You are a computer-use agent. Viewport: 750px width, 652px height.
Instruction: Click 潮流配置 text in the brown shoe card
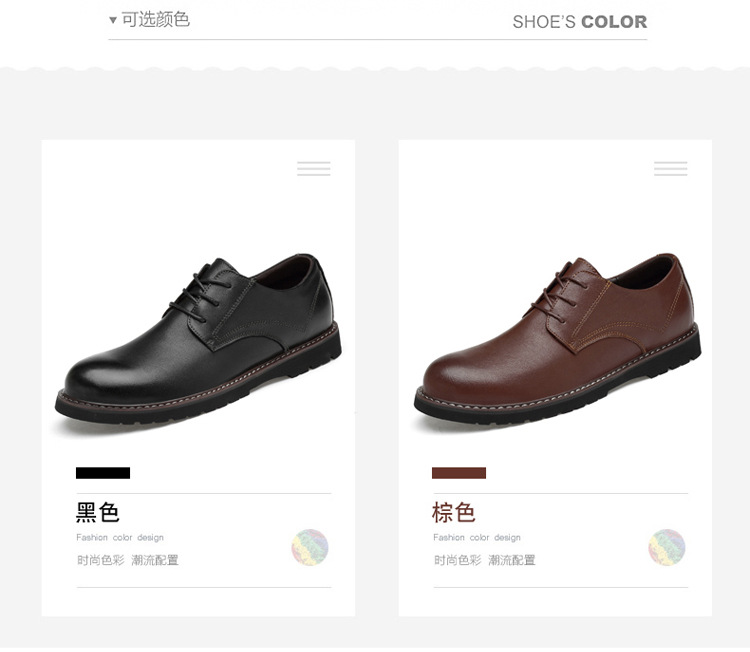pos(512,560)
